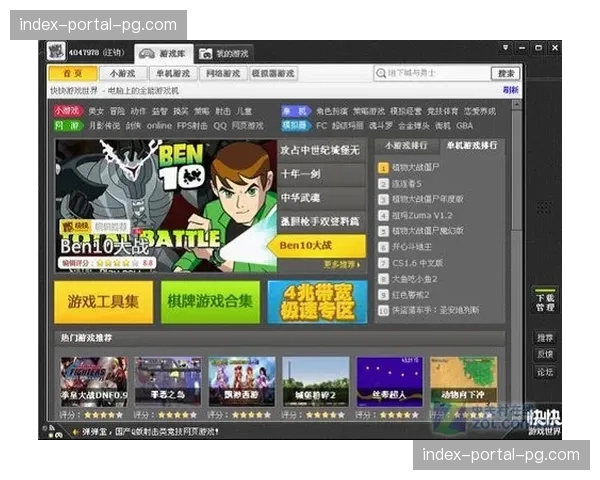Click the green 网游 category badge
This screenshot has height=480, width=600.
coord(68,126)
